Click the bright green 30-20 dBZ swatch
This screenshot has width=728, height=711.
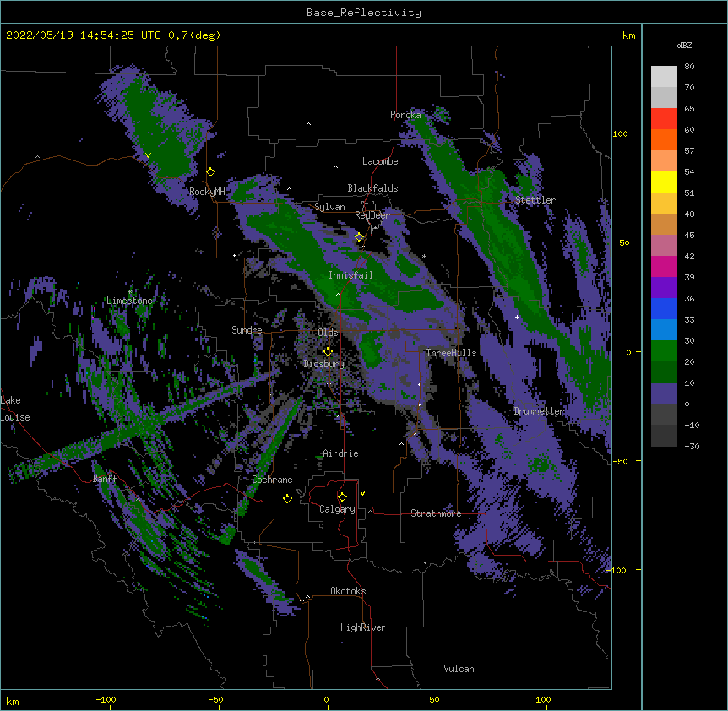point(664,351)
